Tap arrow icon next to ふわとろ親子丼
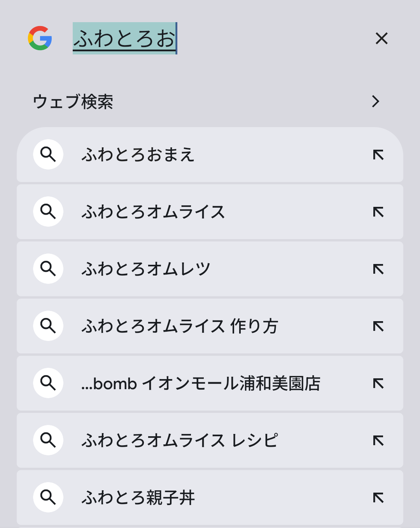The image size is (420, 528). 378,498
